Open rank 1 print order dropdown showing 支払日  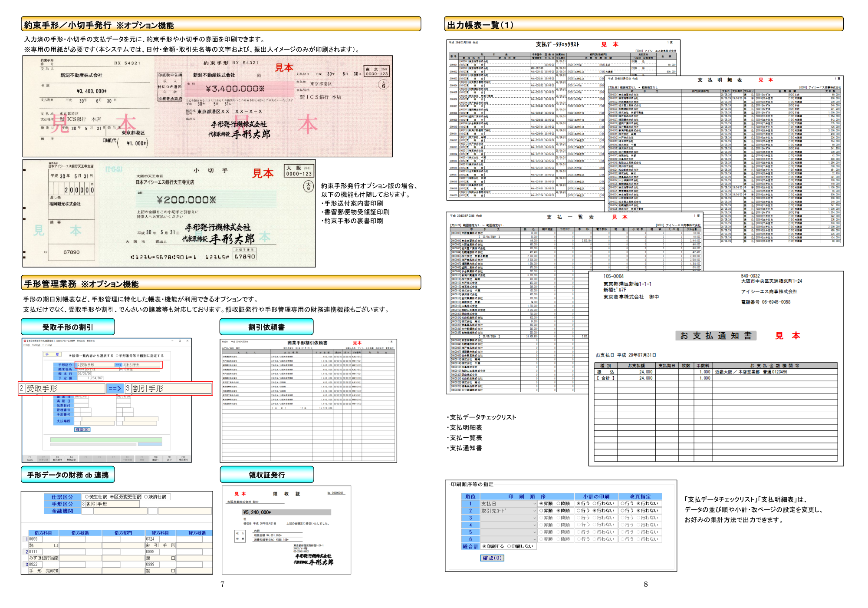coord(509,504)
